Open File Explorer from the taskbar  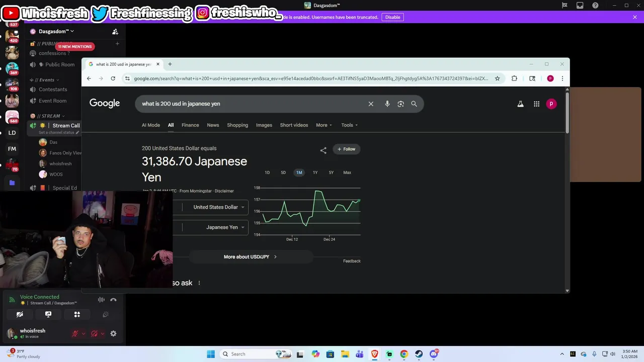[345, 354]
